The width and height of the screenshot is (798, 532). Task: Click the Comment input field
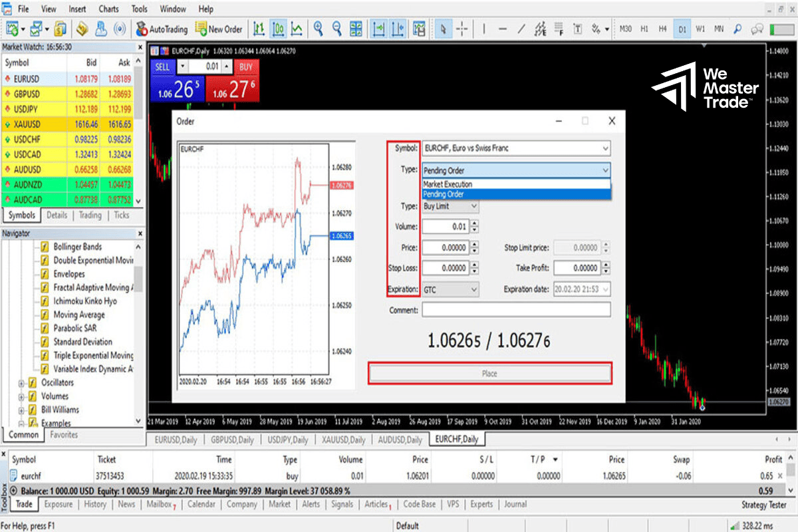point(515,310)
